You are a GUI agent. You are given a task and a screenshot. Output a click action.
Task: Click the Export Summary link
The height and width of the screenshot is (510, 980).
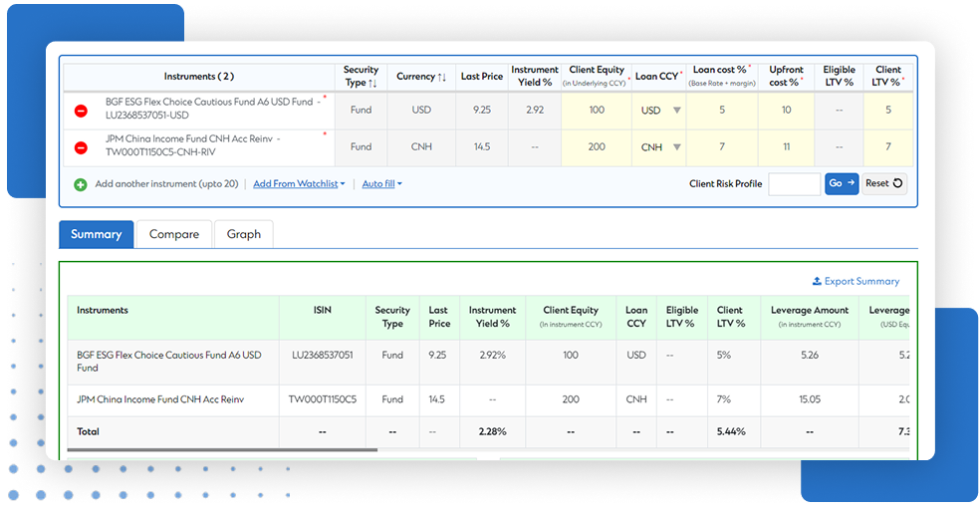click(856, 281)
